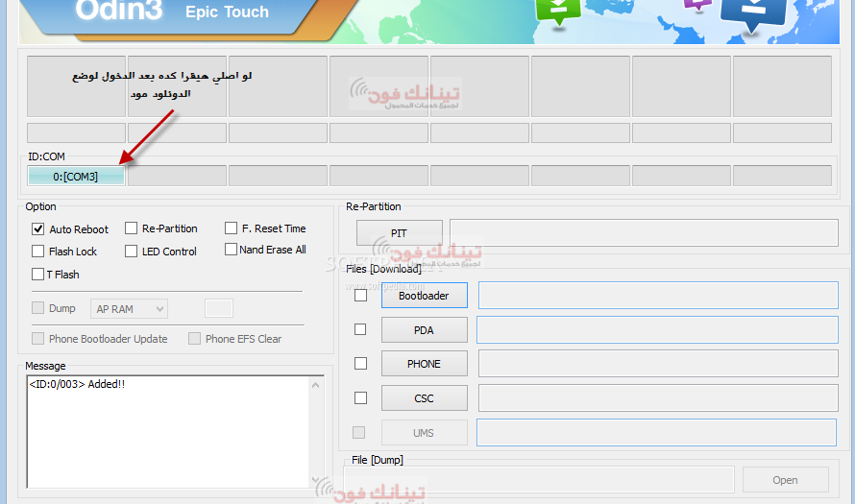The width and height of the screenshot is (855, 504).
Task: Open the AP RAM dropdown
Action: tap(129, 308)
